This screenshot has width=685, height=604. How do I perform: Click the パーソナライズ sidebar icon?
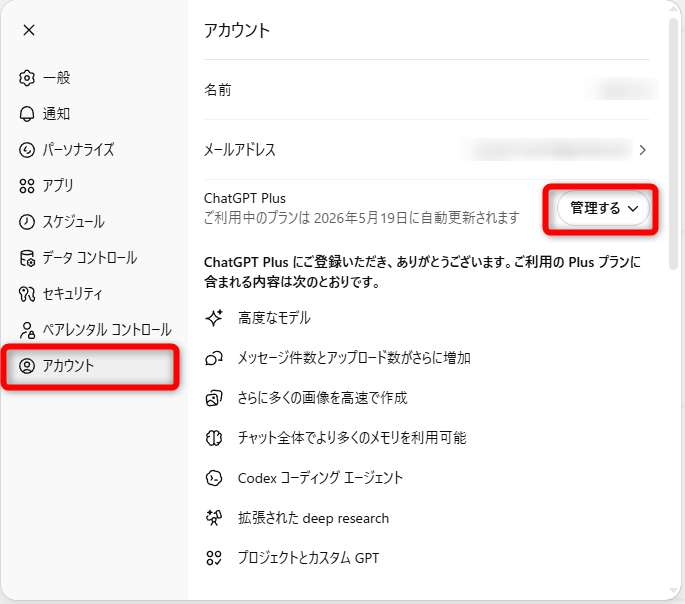[27, 150]
